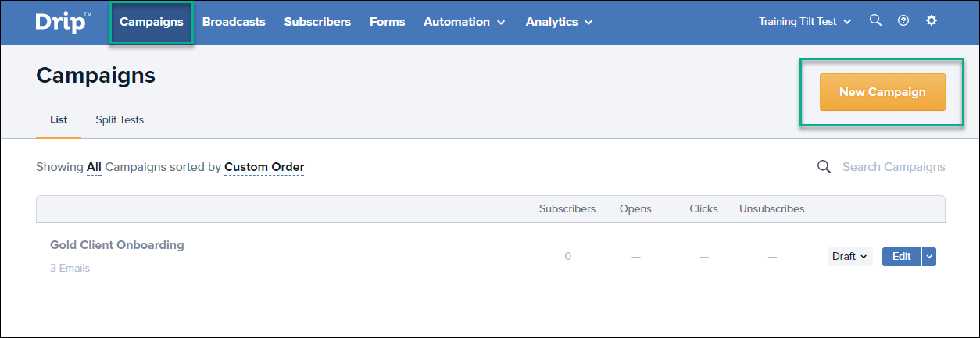Expand the Analytics menu
Screen dimensions: 980x338
pyautogui.click(x=559, y=22)
